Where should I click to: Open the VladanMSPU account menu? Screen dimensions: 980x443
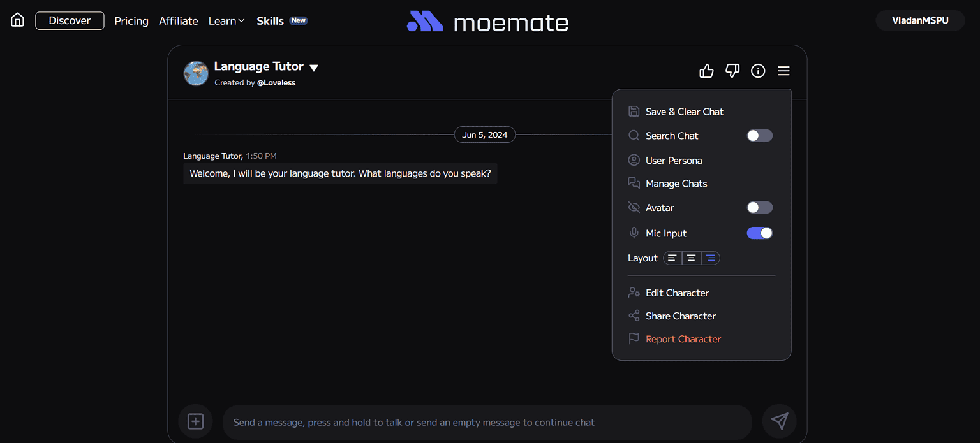919,20
